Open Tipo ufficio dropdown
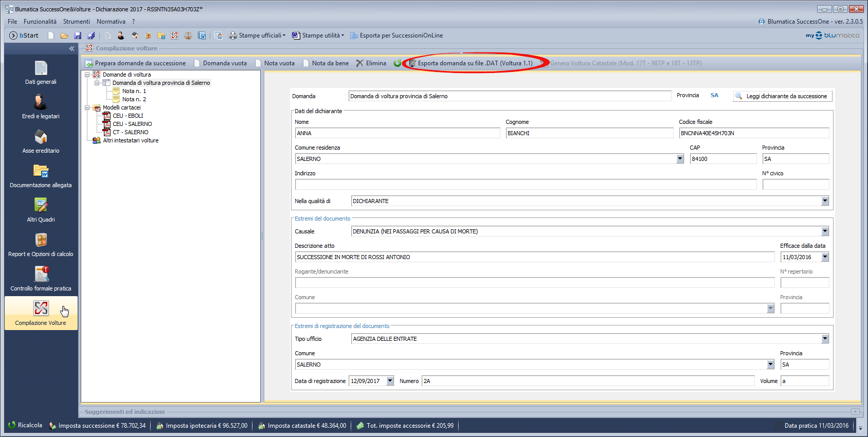Image resolution: width=868 pixels, height=437 pixels. (825, 339)
